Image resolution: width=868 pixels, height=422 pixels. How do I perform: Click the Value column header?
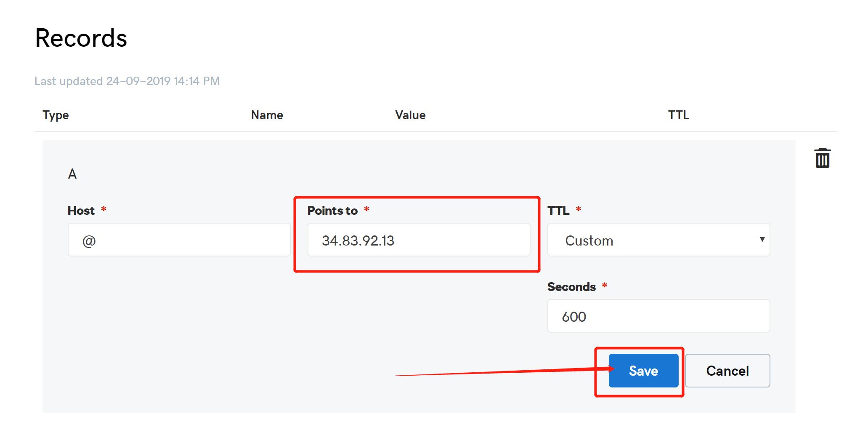[410, 115]
